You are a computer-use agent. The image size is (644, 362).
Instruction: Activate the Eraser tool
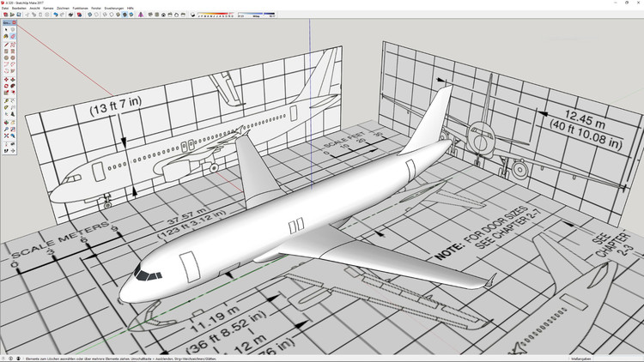(13, 36)
